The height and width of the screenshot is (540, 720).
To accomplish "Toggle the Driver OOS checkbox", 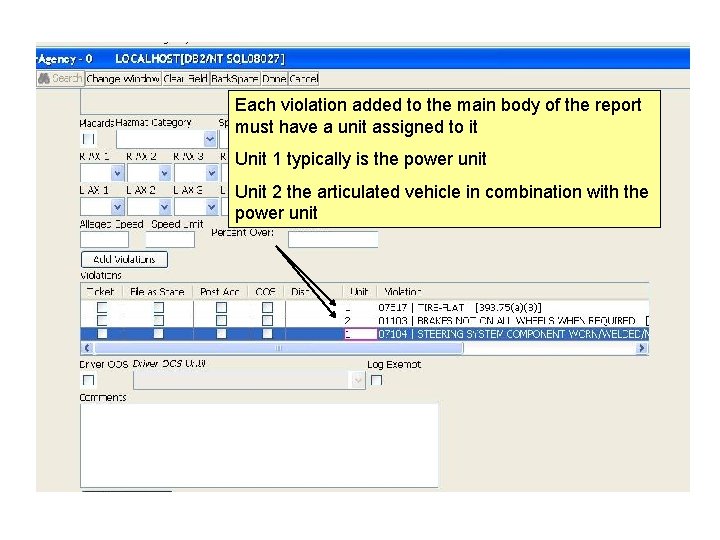I will pos(88,380).
